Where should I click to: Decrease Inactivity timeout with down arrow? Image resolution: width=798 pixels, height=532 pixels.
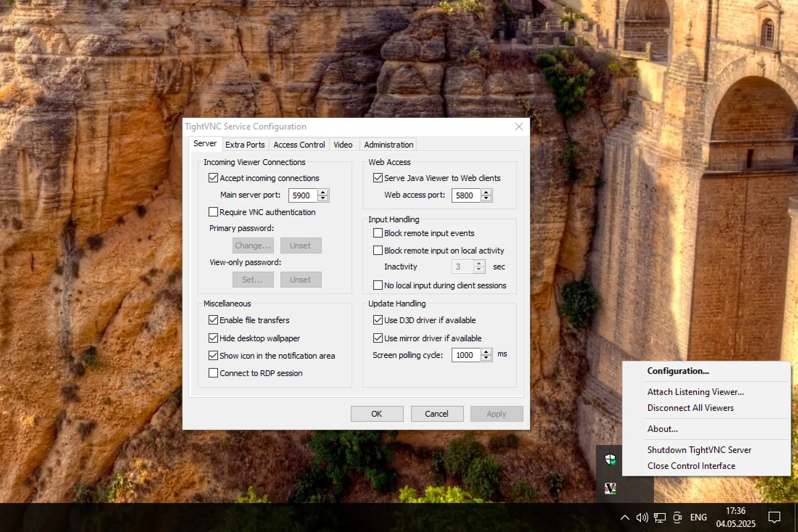pos(479,269)
